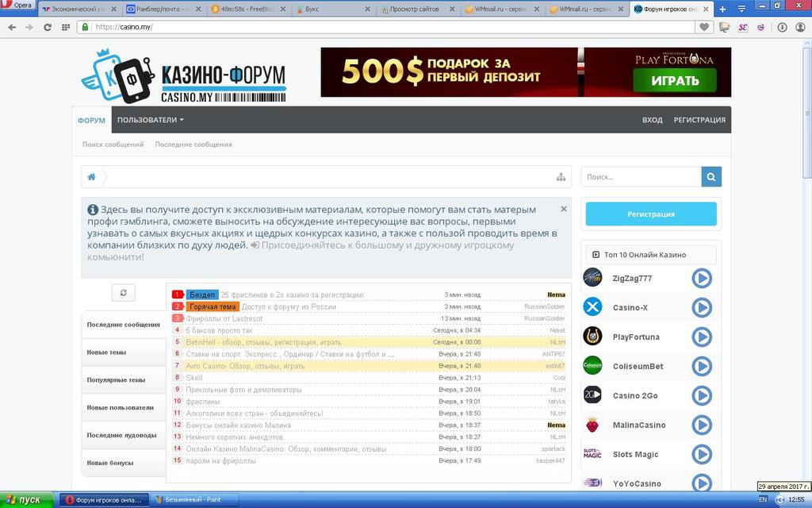Screen dimensions: 812x508
Task: Open topic '25 фриспинов в 2х казино за регистрацию'
Action: [x=292, y=295]
